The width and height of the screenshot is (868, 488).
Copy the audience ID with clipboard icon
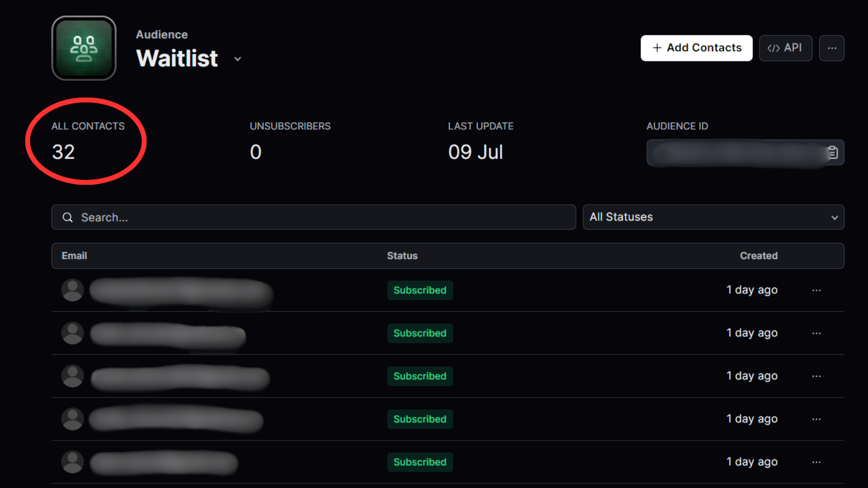tap(832, 153)
